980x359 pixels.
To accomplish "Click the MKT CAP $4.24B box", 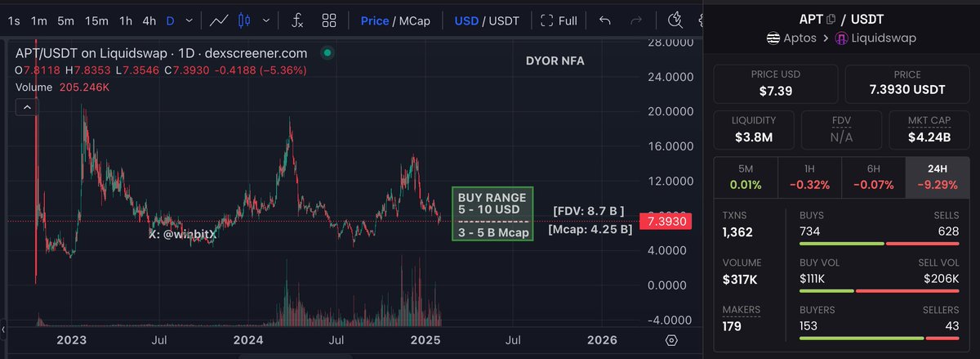I will coord(929,129).
